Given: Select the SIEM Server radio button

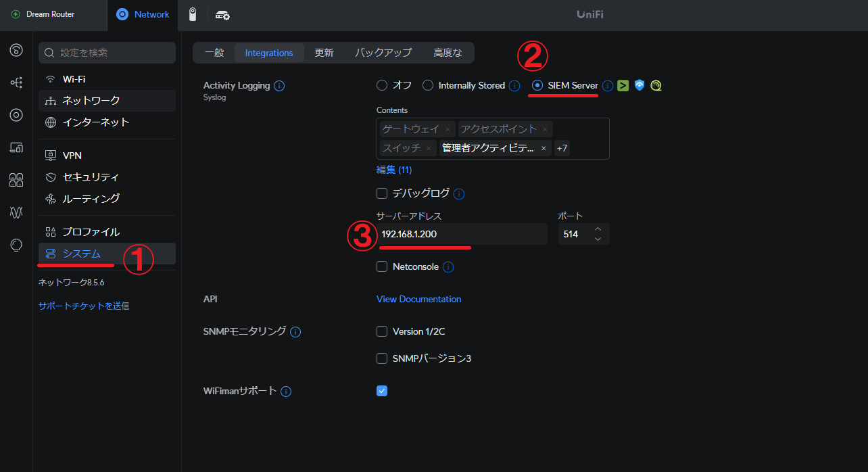Looking at the screenshot, I should coord(537,85).
